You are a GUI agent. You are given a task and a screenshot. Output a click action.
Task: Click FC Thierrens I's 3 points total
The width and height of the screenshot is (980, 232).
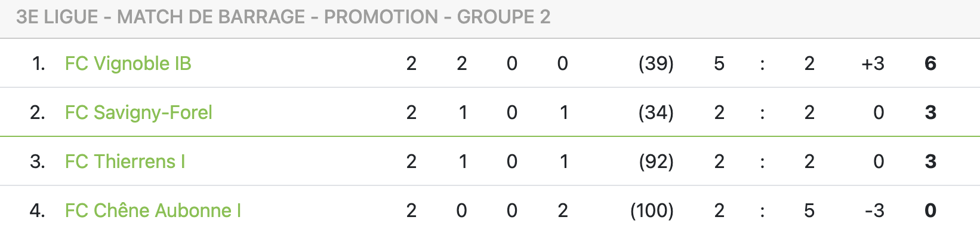click(930, 161)
